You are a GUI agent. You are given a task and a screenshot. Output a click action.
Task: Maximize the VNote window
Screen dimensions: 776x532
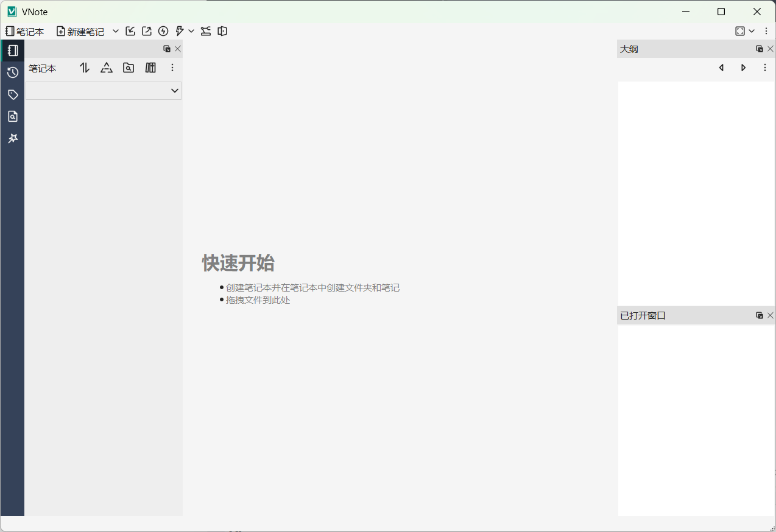(721, 12)
